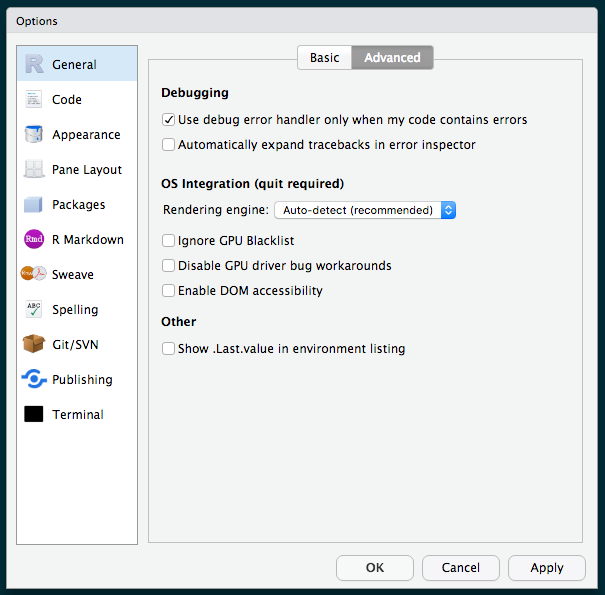The height and width of the screenshot is (595, 605).
Task: Open the Pane Layout grid icon
Action: [34, 169]
